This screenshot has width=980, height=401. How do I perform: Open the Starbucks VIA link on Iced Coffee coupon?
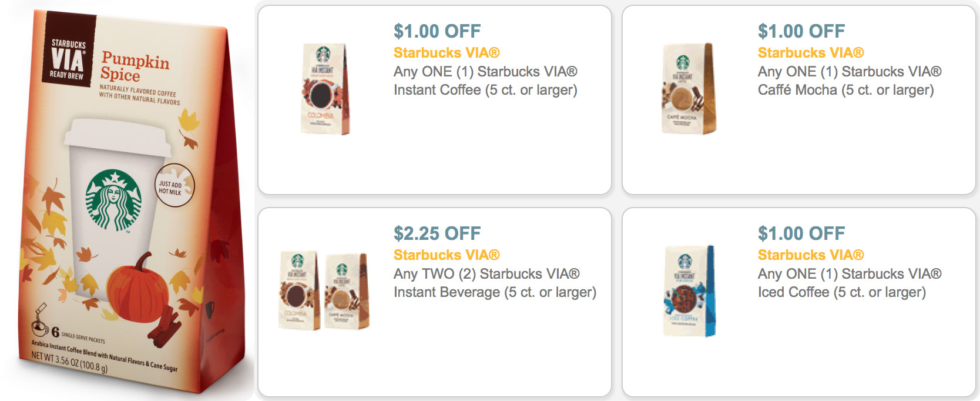point(811,255)
